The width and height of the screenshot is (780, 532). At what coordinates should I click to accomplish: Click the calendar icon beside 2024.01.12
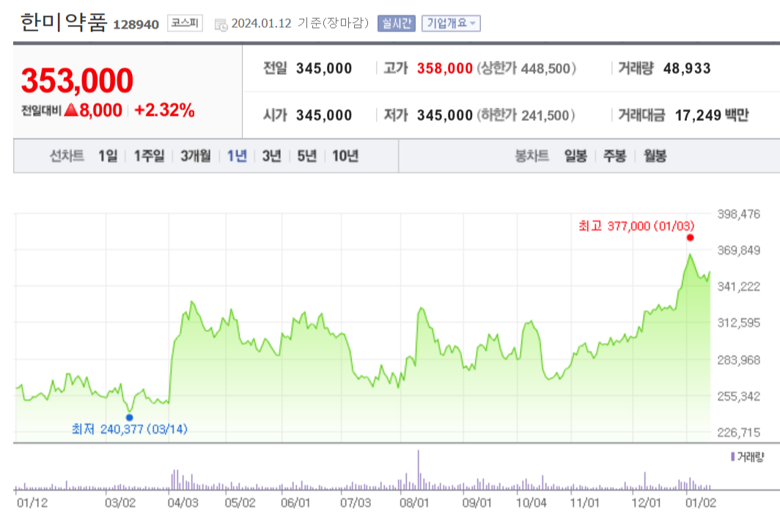click(x=221, y=24)
